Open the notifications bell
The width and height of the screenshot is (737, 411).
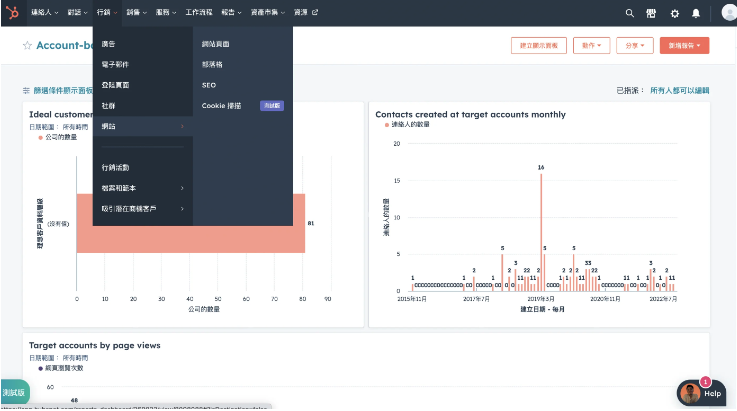[x=696, y=13]
